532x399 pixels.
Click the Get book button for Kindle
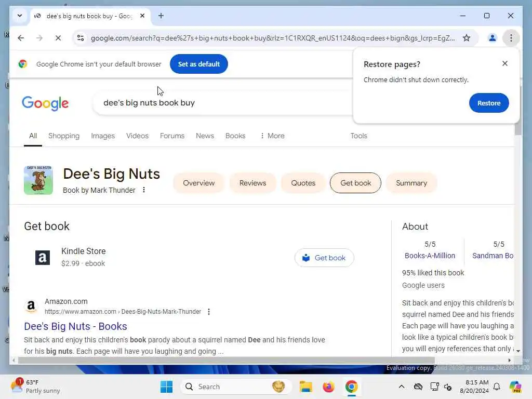324,258
